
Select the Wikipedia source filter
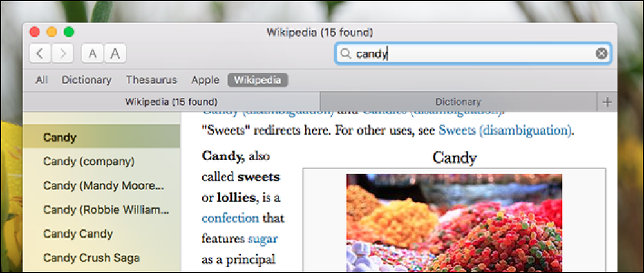pos(258,80)
